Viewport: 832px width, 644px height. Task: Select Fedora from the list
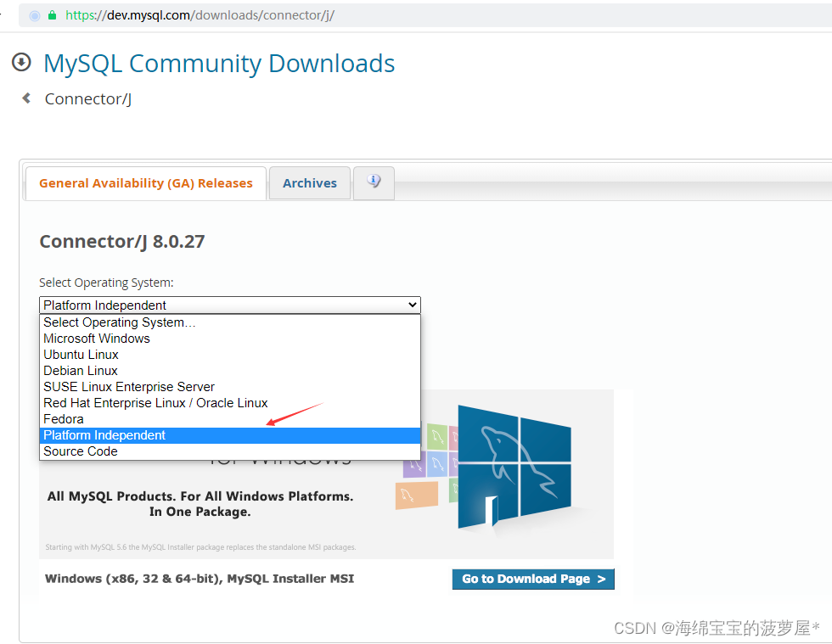[230, 419]
